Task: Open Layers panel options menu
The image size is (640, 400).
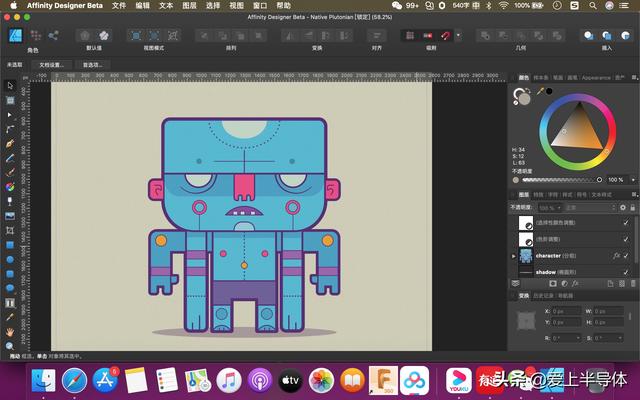Action: [x=634, y=194]
